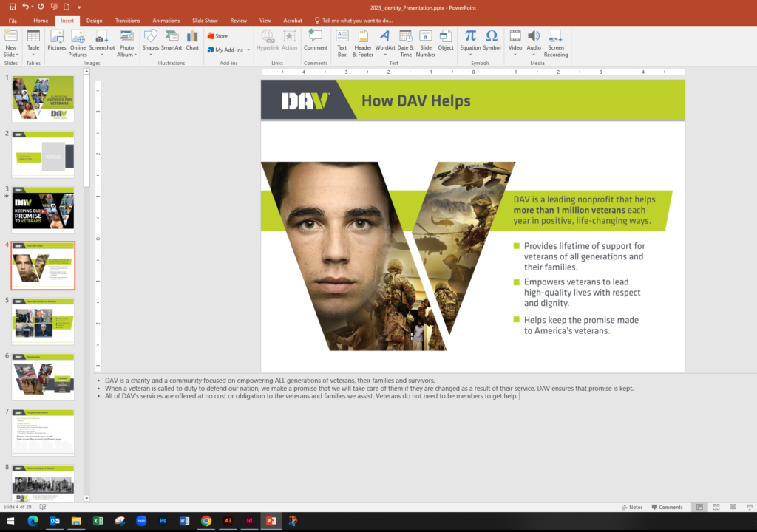The image size is (757, 532).
Task: Insert a SmartArt graphic
Action: click(x=171, y=42)
